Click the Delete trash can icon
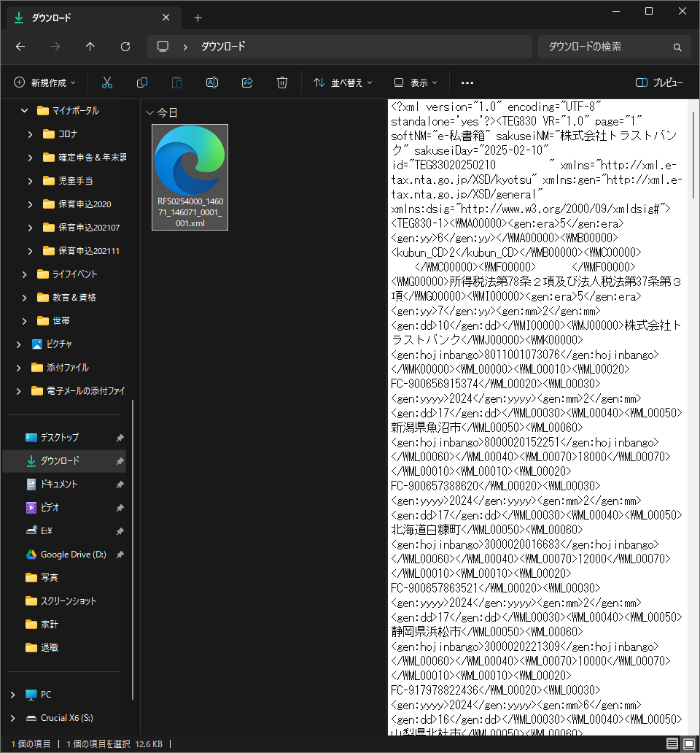The image size is (700, 753). [282, 82]
